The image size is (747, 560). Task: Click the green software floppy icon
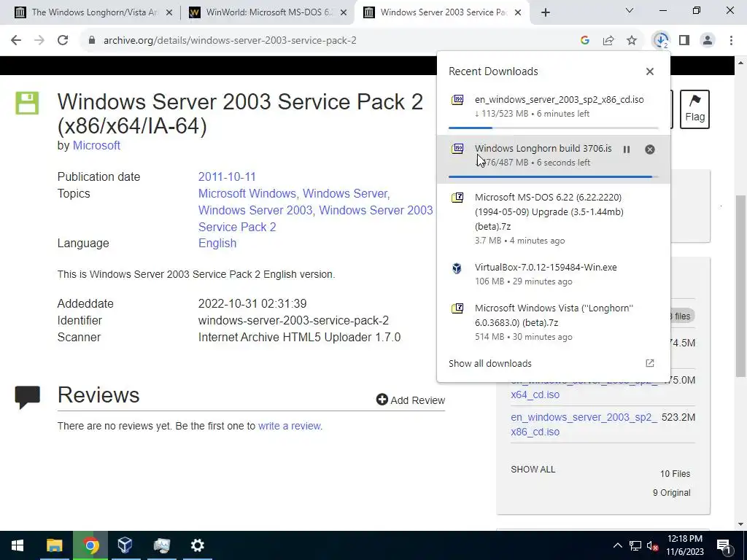coord(27,103)
